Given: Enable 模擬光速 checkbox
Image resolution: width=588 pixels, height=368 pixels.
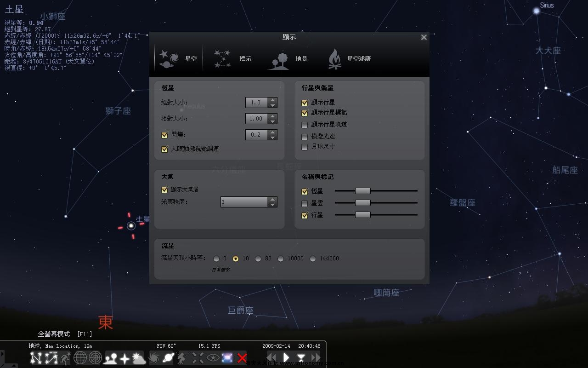Looking at the screenshot, I should (304, 137).
